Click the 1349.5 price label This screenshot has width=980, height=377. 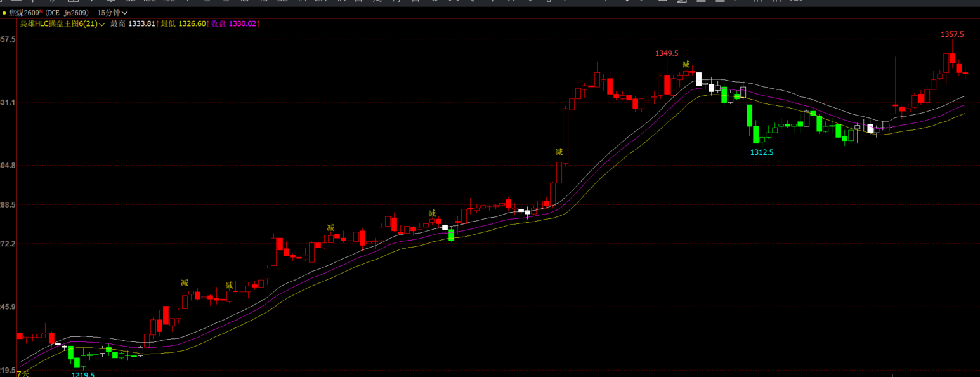pyautogui.click(x=667, y=53)
